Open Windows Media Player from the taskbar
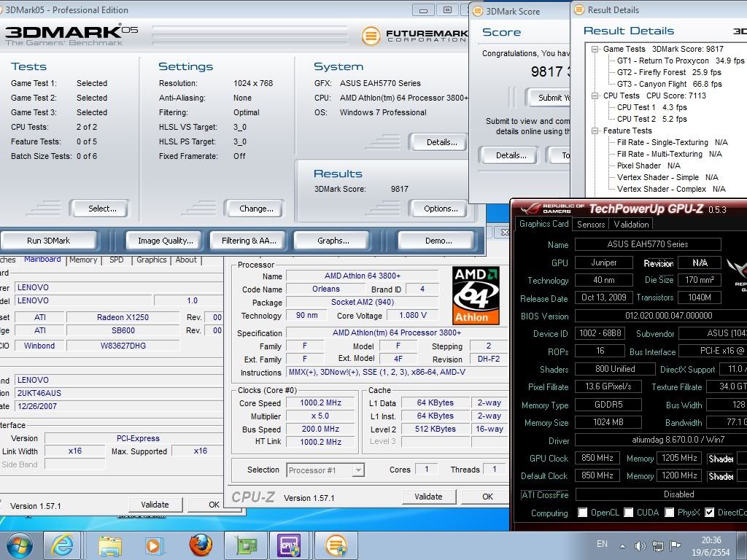747x560 pixels. point(153,545)
